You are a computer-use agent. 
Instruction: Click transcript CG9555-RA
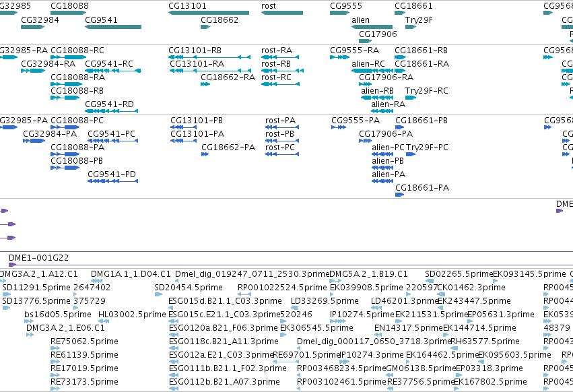pyautogui.click(x=354, y=50)
